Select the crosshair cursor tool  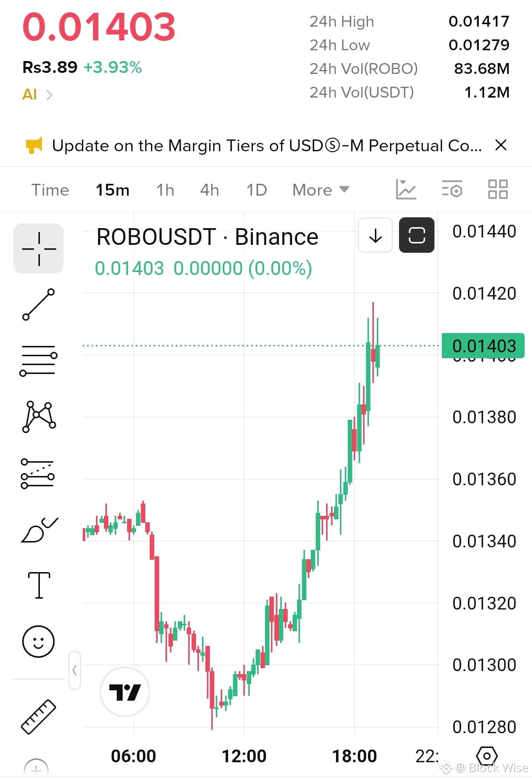point(38,248)
